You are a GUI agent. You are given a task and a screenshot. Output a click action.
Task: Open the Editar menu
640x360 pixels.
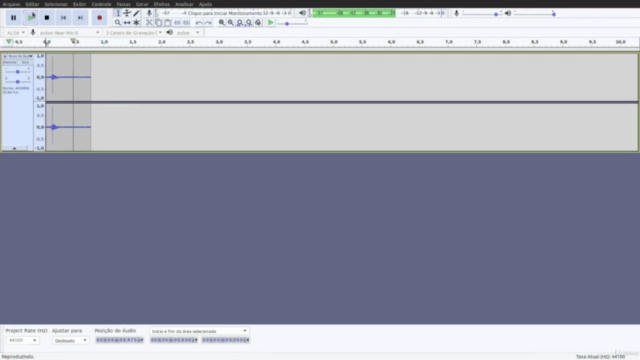(x=32, y=4)
